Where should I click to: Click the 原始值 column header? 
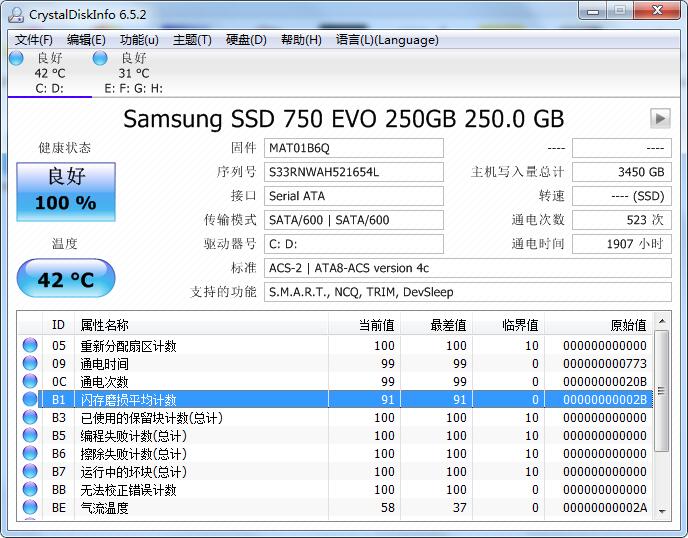pos(599,325)
